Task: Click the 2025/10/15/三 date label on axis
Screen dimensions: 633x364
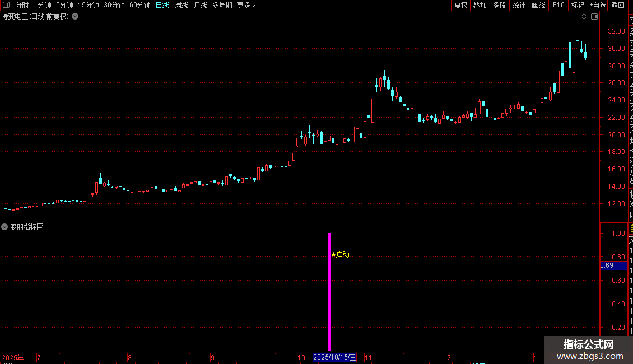Action: [x=334, y=357]
